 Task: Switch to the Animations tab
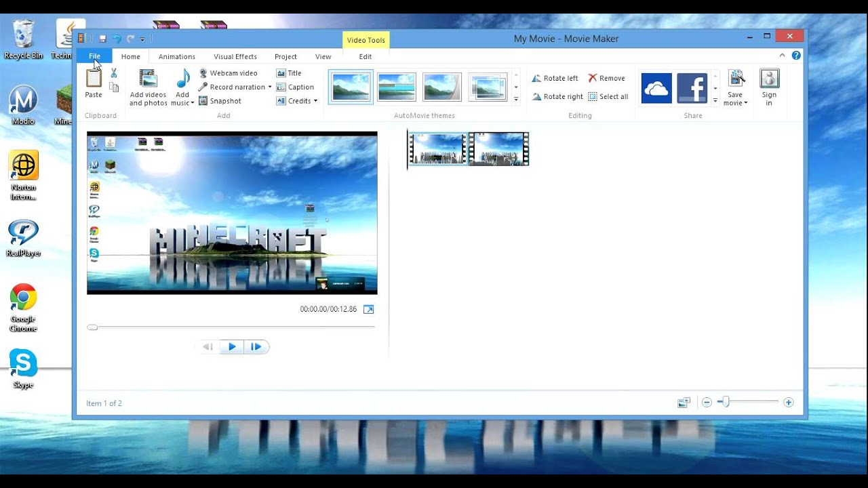click(177, 57)
